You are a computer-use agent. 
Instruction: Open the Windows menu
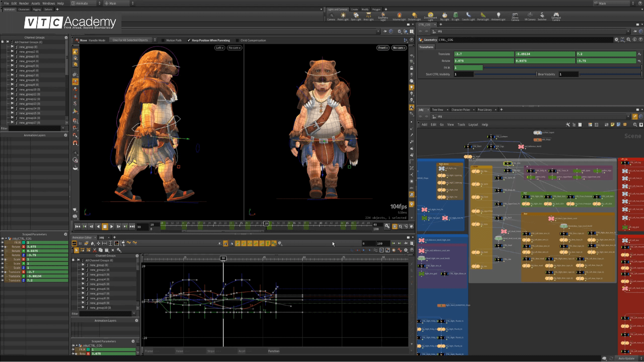click(x=48, y=3)
